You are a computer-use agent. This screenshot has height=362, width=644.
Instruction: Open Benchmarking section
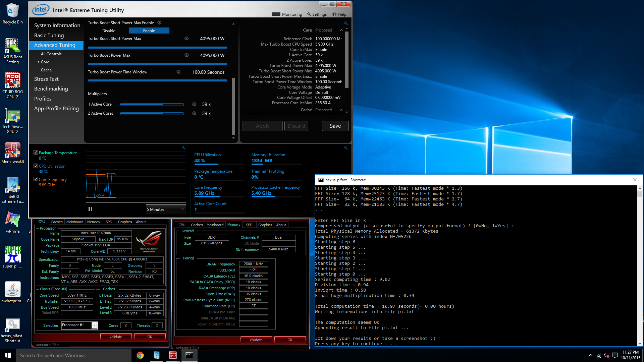click(51, 89)
